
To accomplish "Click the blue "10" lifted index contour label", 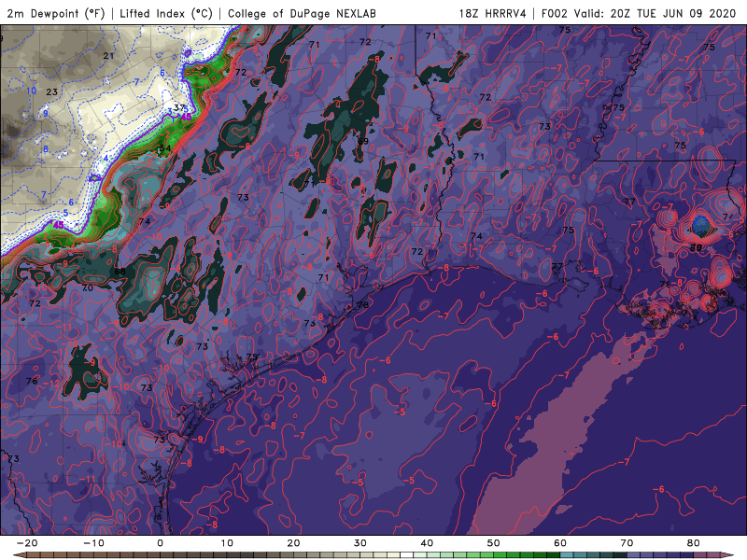I will [31, 91].
